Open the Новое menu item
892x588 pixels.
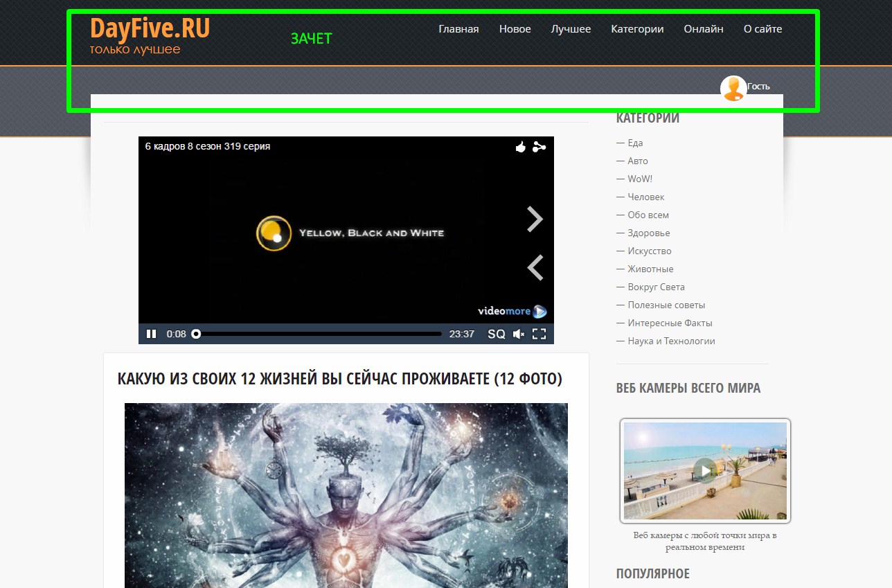tap(515, 29)
